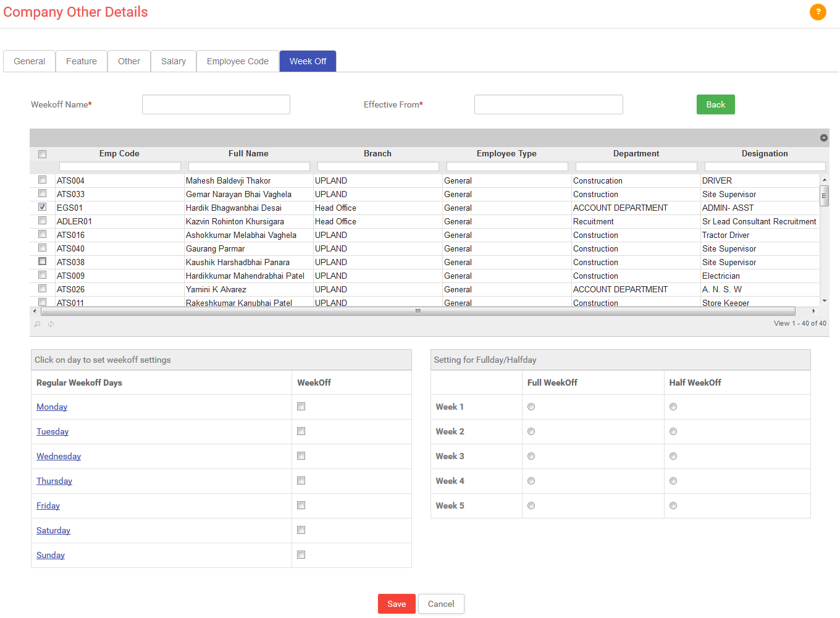Open the Tuesday weekoff settings link
This screenshot has height=618, width=840.
[x=52, y=431]
